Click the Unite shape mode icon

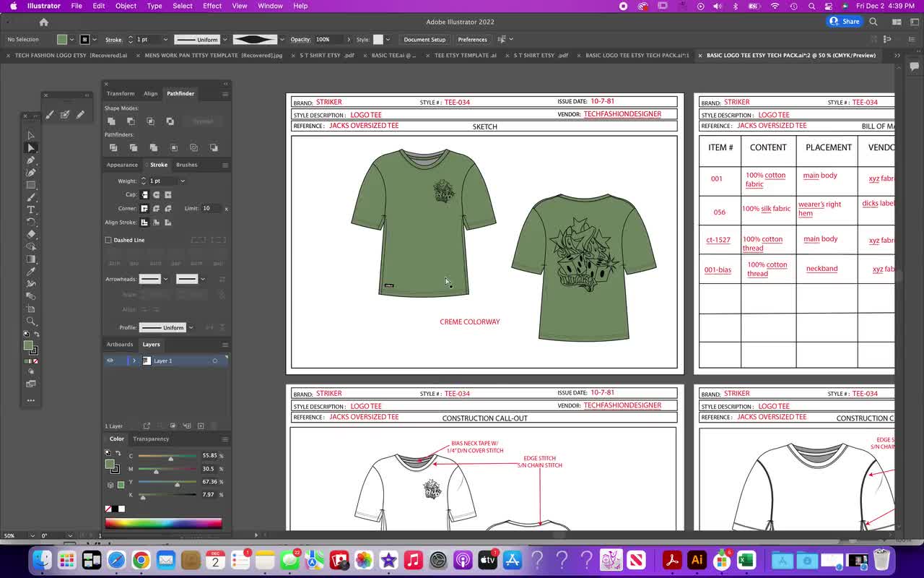(x=111, y=121)
